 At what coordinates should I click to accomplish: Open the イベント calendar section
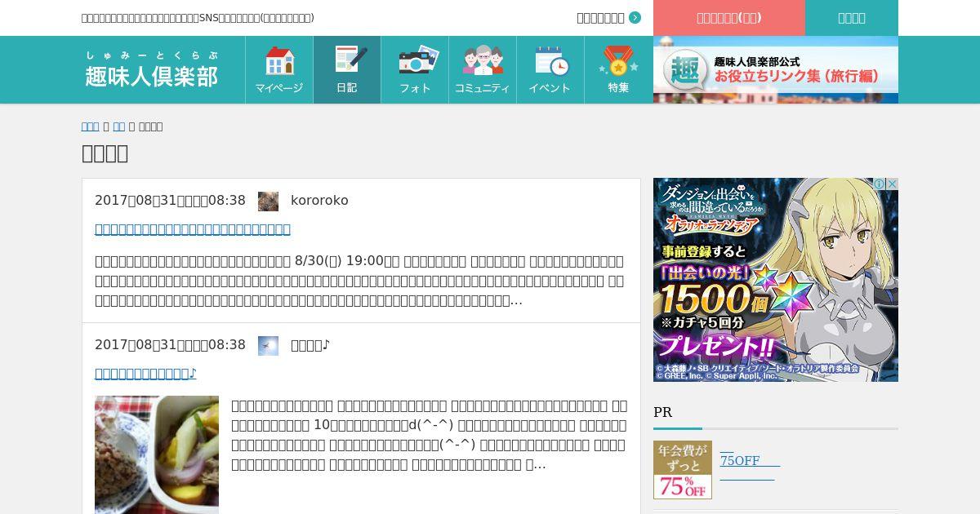(550, 69)
